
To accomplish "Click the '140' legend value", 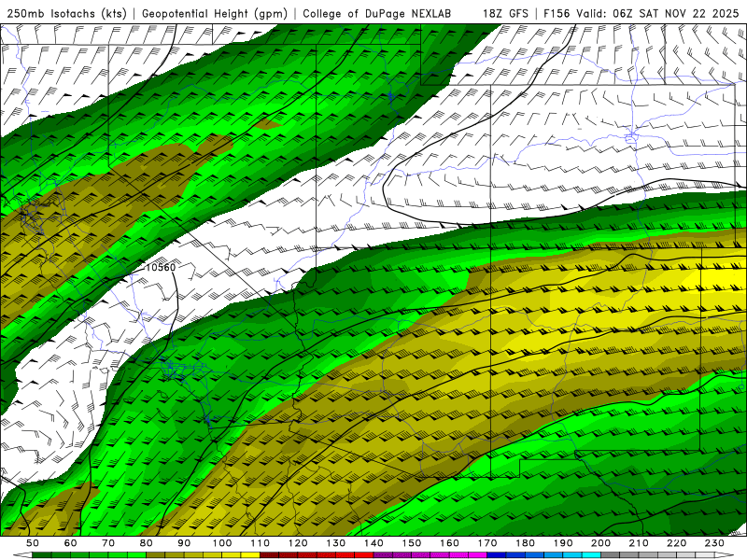I will pos(373,543).
